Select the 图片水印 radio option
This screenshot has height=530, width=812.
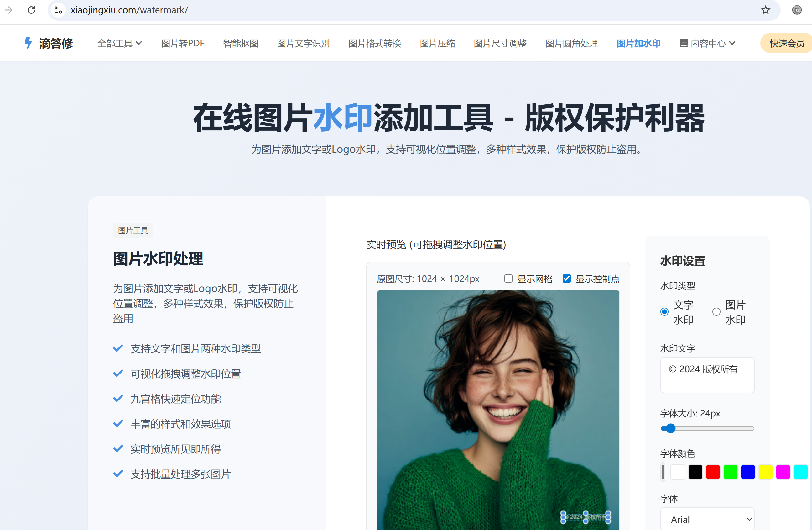point(716,312)
